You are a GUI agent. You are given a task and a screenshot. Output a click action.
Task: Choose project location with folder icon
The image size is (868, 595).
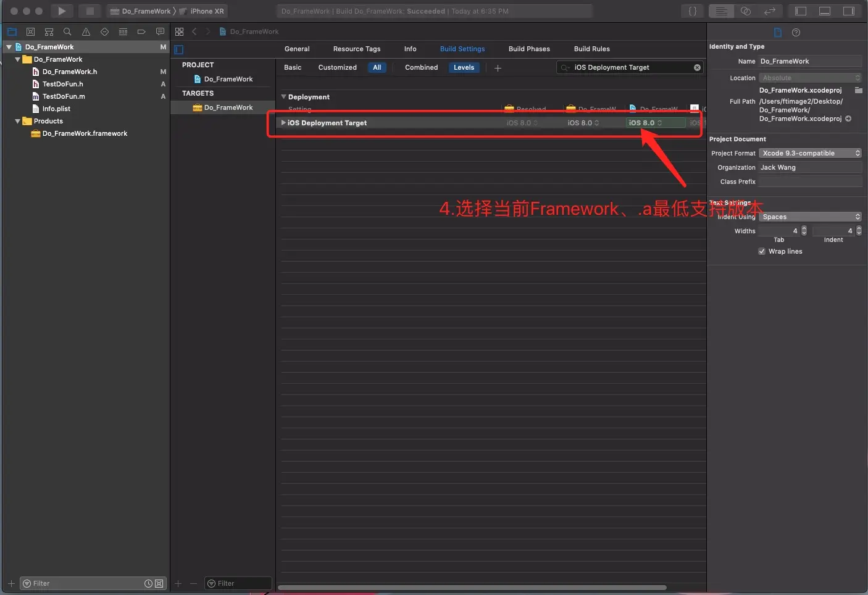(x=858, y=90)
